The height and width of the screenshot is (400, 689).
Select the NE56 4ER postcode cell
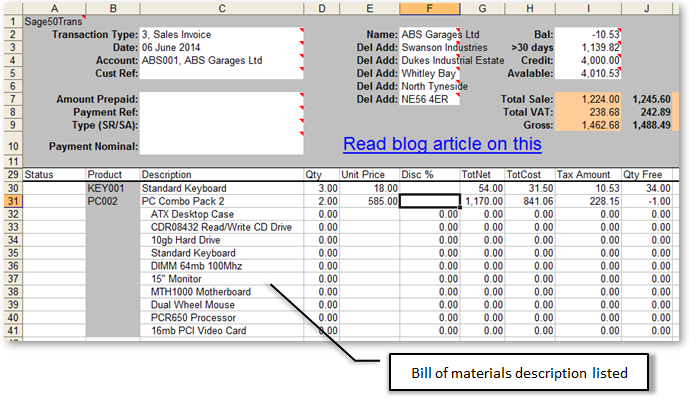point(430,99)
